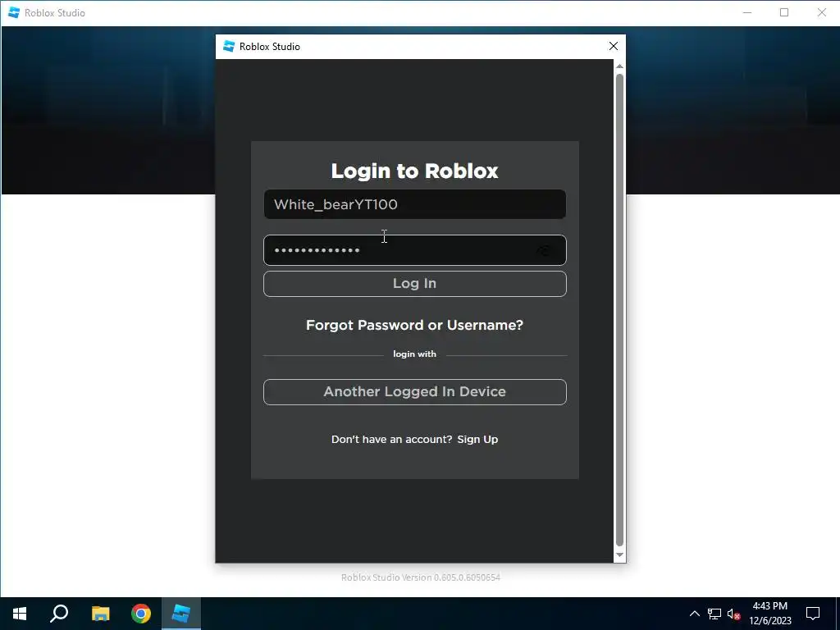Open the clock showing 4:43 PM
The image size is (840, 630).
coord(769,614)
